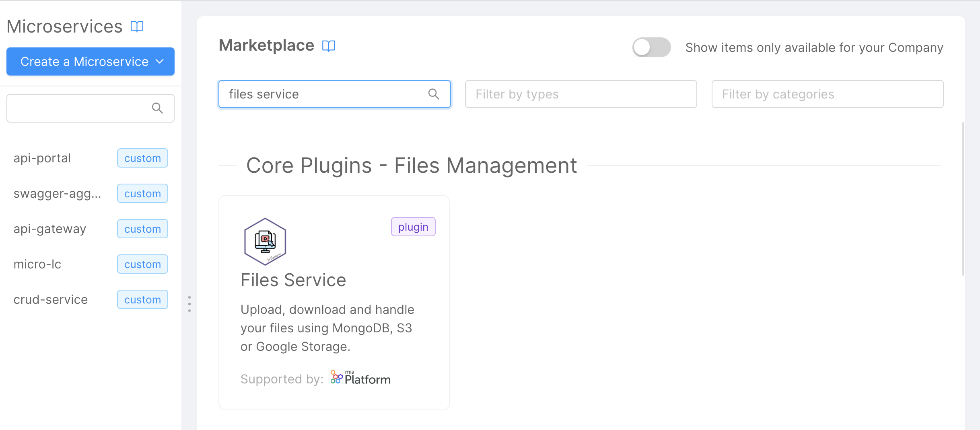The height and width of the screenshot is (430, 980).
Task: Click the plugin tag on Files Service
Action: point(413,227)
